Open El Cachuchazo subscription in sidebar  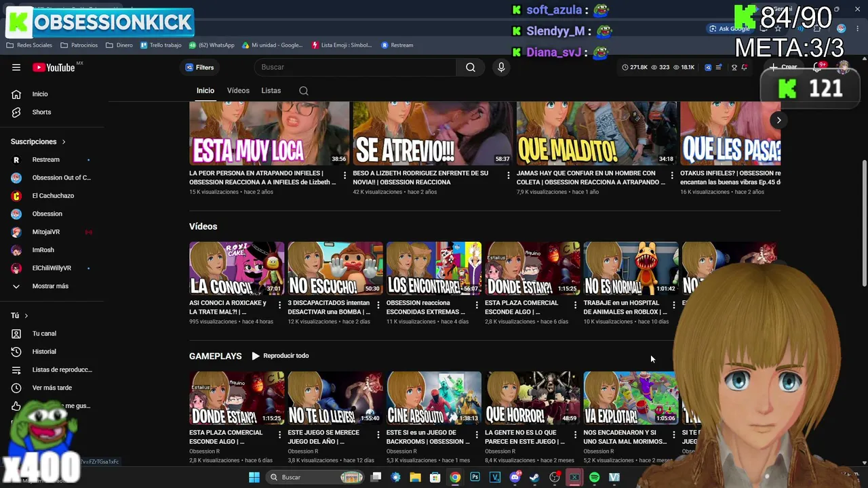click(52, 196)
